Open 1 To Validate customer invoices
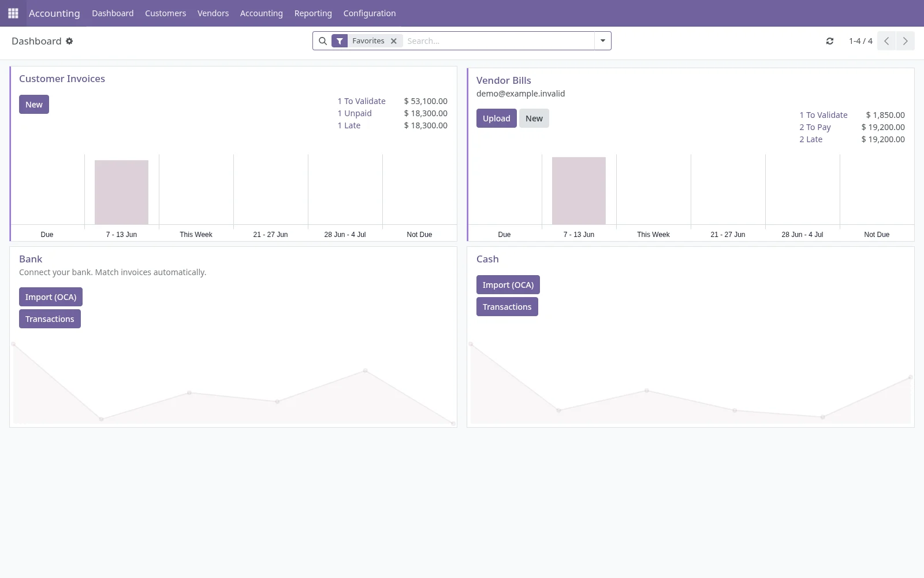Image resolution: width=924 pixels, height=578 pixels. pos(362,101)
